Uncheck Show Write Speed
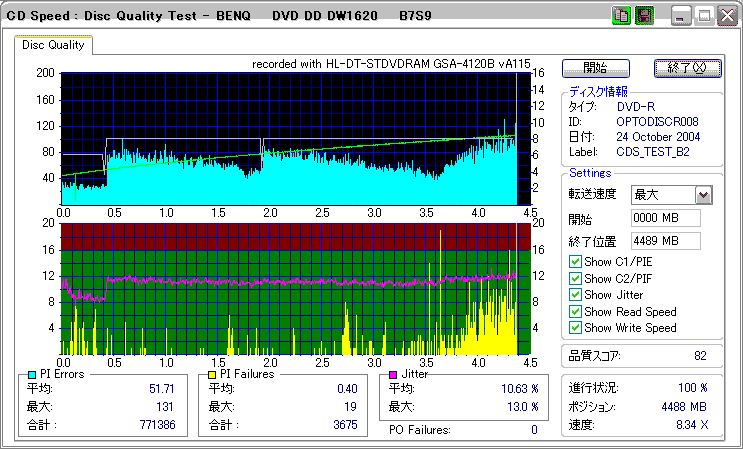This screenshot has height=449, width=743. [575, 327]
